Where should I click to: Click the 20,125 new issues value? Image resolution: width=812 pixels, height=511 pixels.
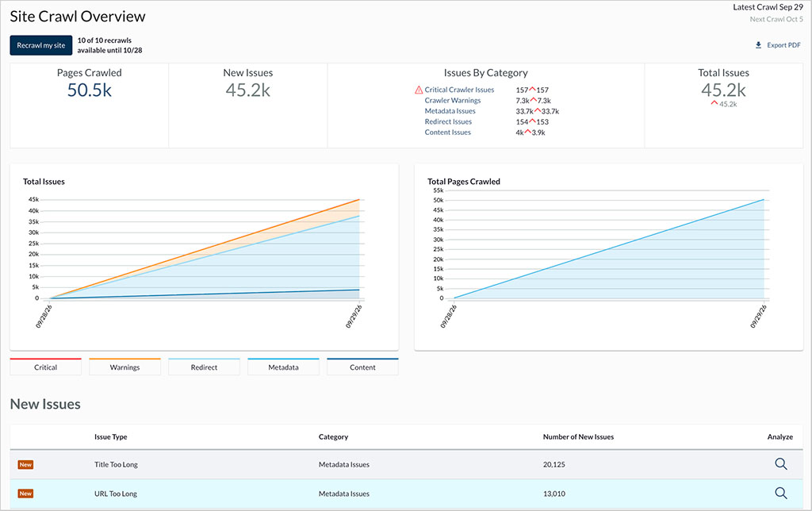554,464
